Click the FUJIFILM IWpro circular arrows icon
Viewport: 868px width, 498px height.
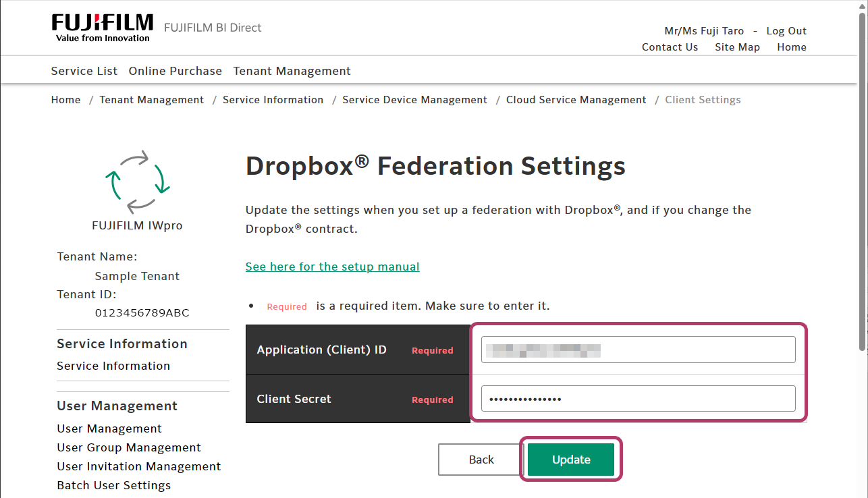[137, 181]
